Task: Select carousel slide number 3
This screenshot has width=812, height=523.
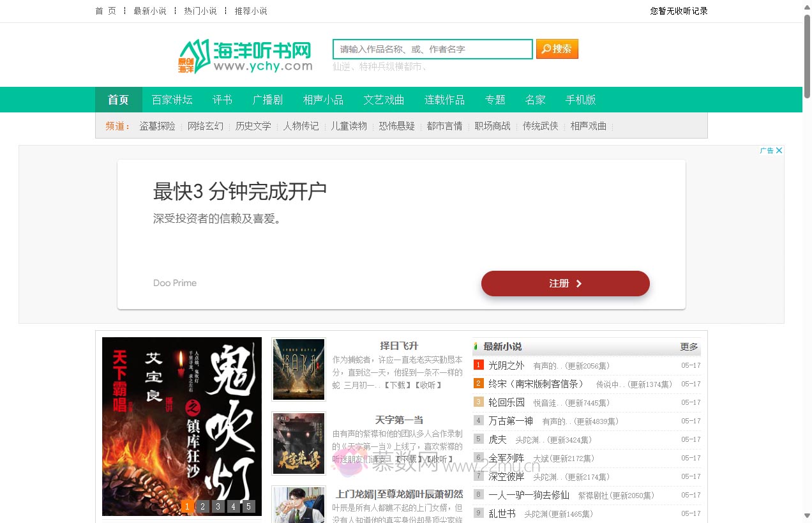Action: click(x=218, y=506)
